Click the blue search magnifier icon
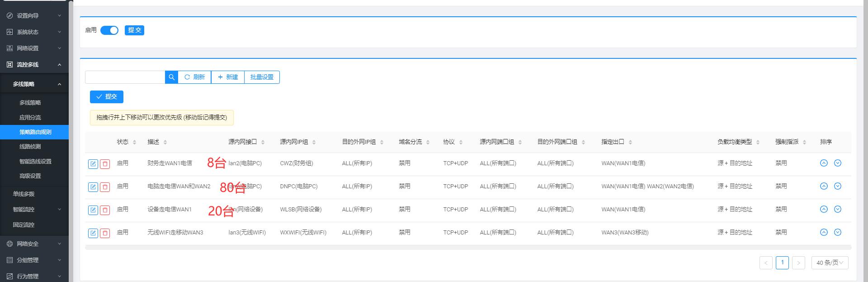 (x=171, y=77)
